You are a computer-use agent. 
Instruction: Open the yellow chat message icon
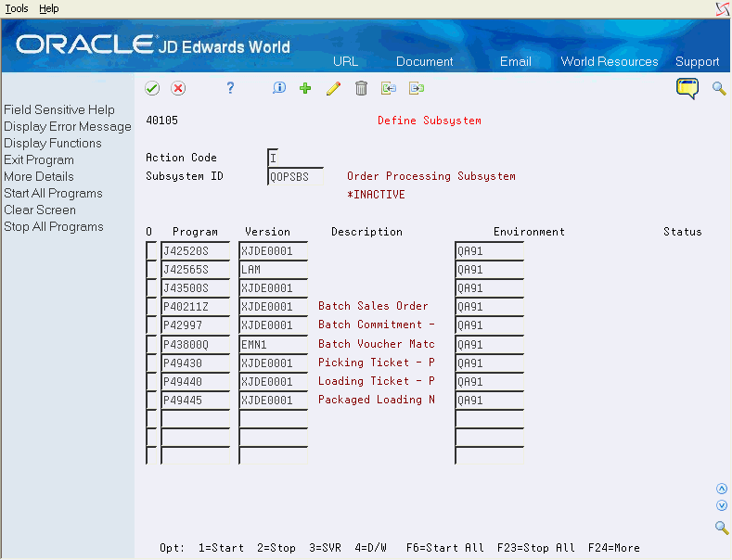click(x=687, y=88)
